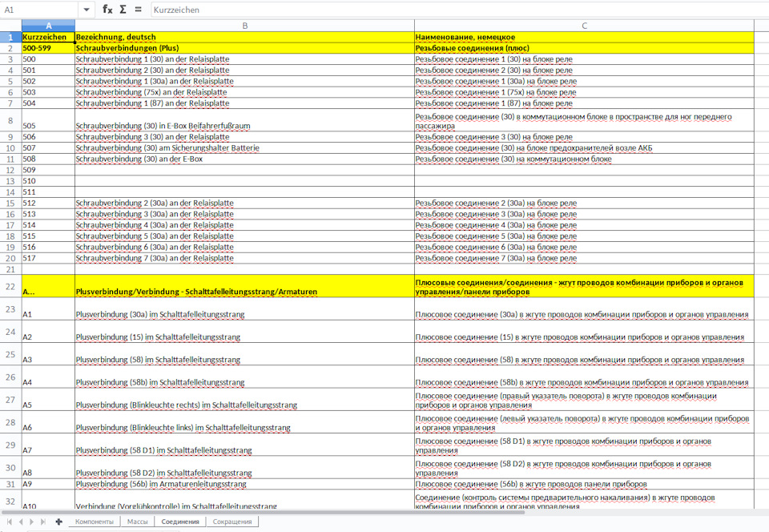Click cell 'Schraubverbindung (75x) an der Relaisplatte'
The height and width of the screenshot is (532, 769).
pyautogui.click(x=244, y=92)
